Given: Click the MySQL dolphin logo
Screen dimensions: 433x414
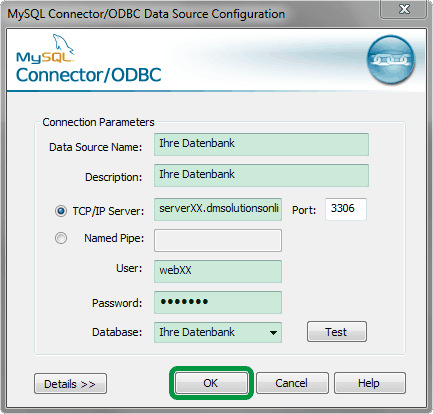Looking at the screenshot, I should pyautogui.click(x=45, y=49).
